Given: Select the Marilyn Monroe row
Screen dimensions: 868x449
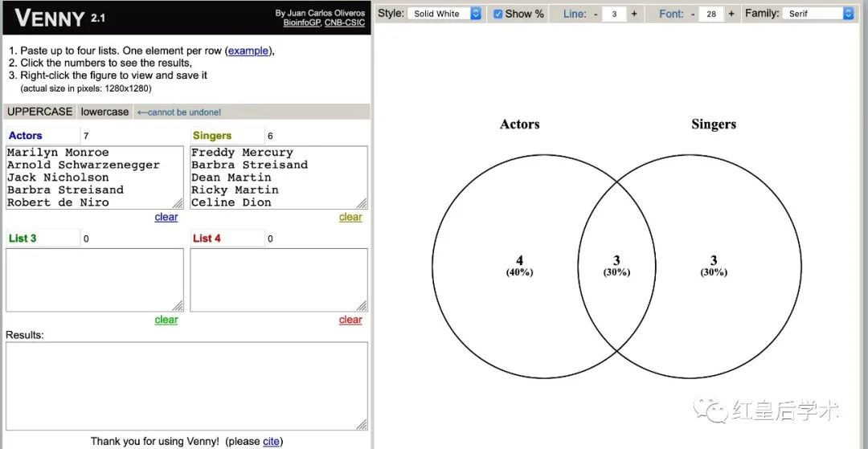Looking at the screenshot, I should 58,153.
